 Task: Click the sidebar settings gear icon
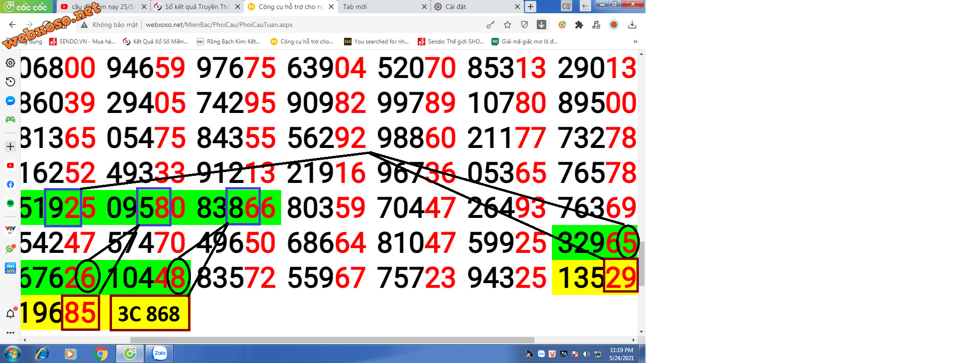click(x=10, y=63)
